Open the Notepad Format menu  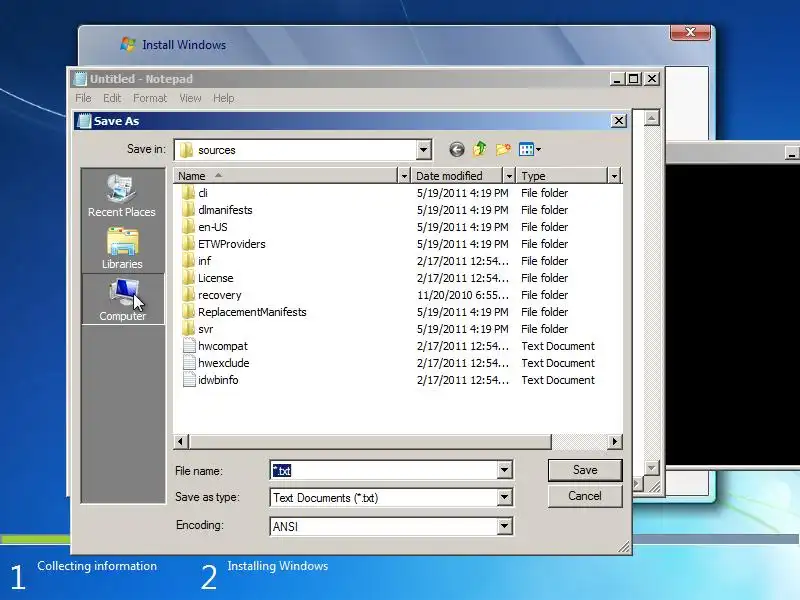pos(150,98)
